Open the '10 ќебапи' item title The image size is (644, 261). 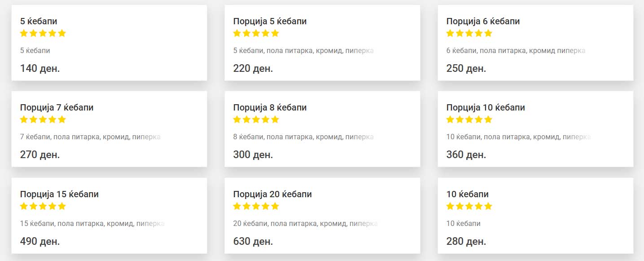tap(468, 195)
